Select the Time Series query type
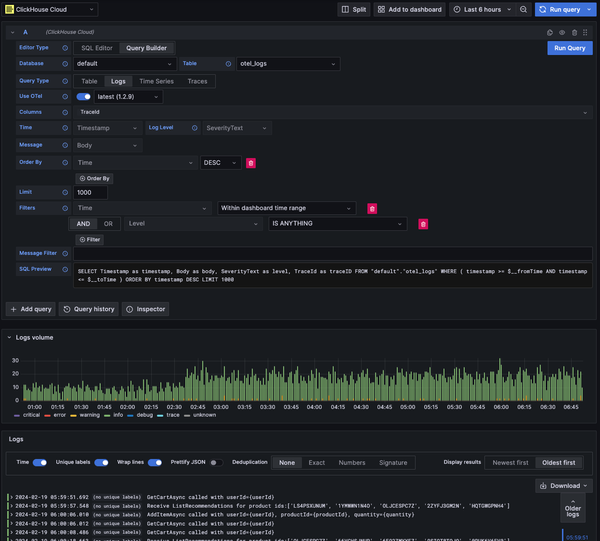The image size is (600, 541). 155,81
